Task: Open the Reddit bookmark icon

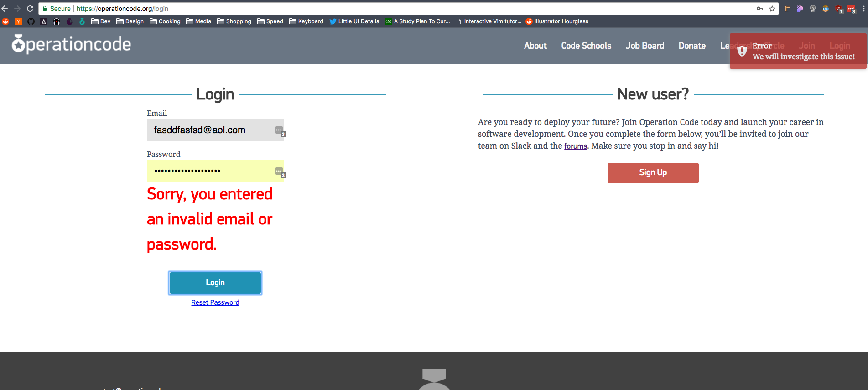Action: click(5, 21)
